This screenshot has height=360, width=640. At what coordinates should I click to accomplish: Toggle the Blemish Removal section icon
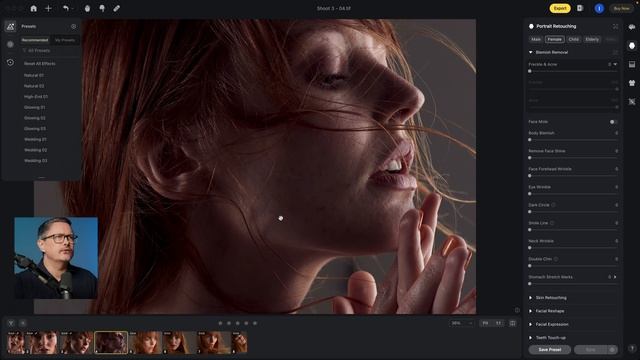(615, 52)
